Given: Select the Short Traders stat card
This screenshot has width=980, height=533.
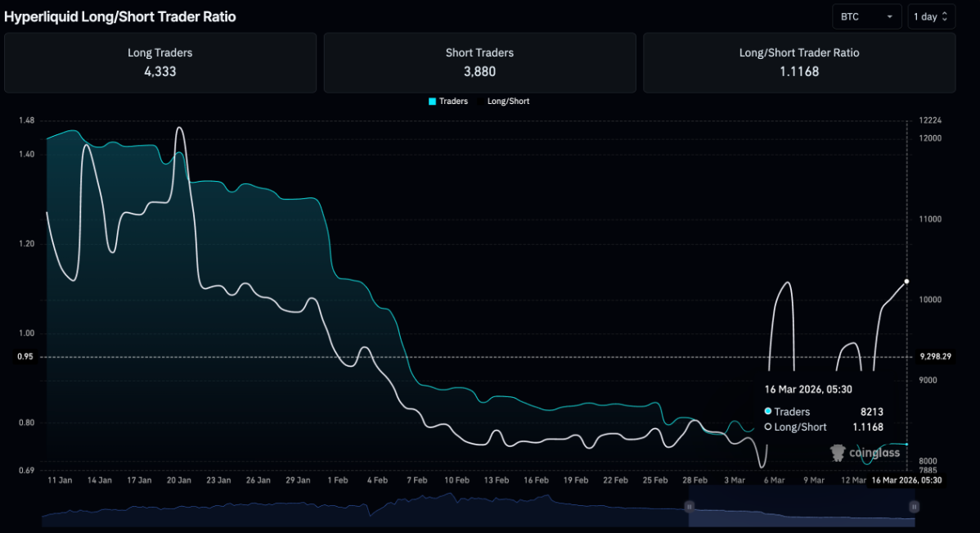Looking at the screenshot, I should pos(479,62).
